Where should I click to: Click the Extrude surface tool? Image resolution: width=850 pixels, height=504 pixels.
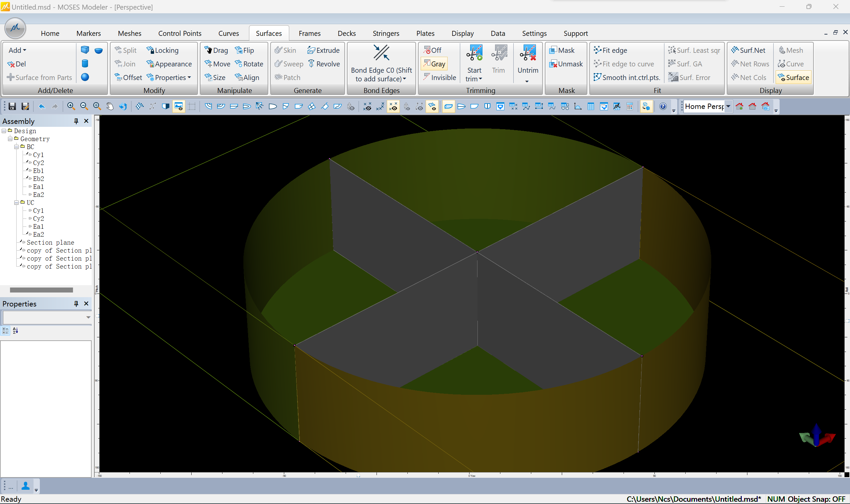click(x=323, y=50)
